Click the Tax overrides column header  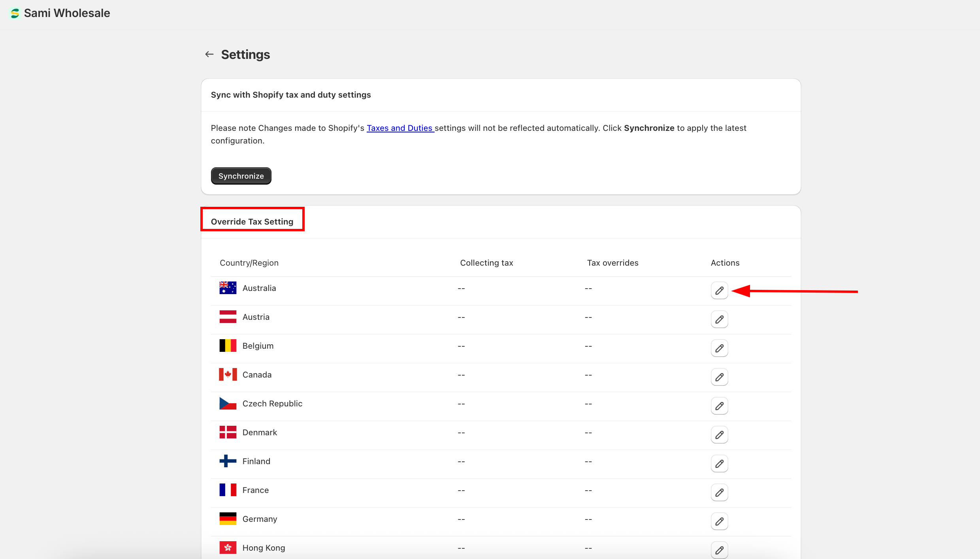pos(612,263)
